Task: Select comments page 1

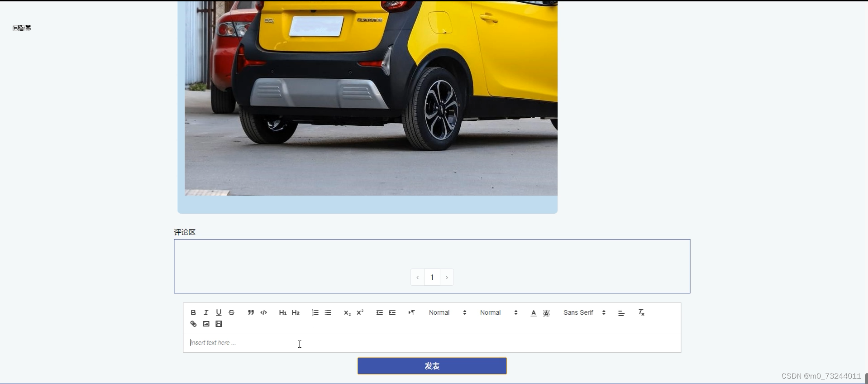Action: click(x=432, y=277)
